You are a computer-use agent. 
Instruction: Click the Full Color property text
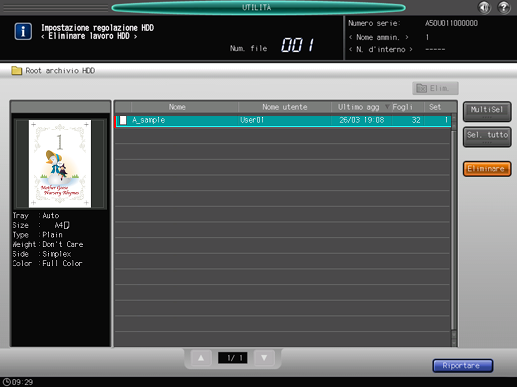(x=62, y=263)
